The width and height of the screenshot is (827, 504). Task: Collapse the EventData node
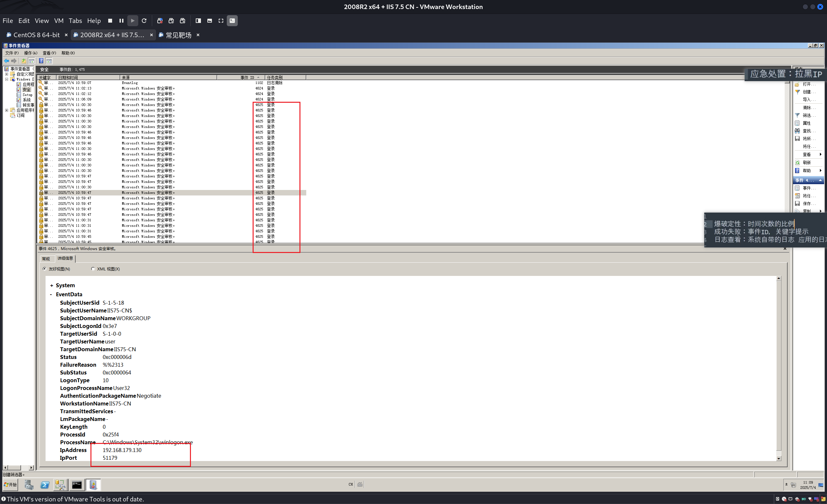tap(51, 294)
